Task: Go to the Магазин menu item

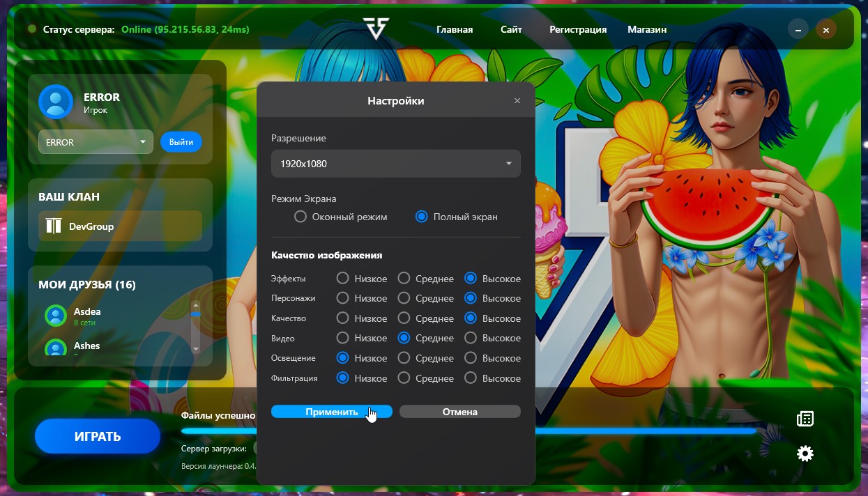Action: (646, 30)
